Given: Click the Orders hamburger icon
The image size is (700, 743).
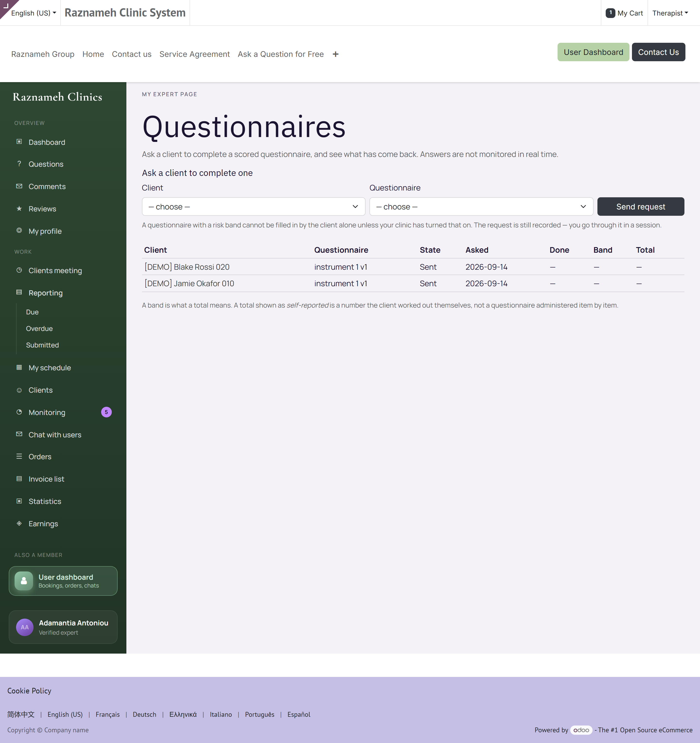Looking at the screenshot, I should pos(19,456).
